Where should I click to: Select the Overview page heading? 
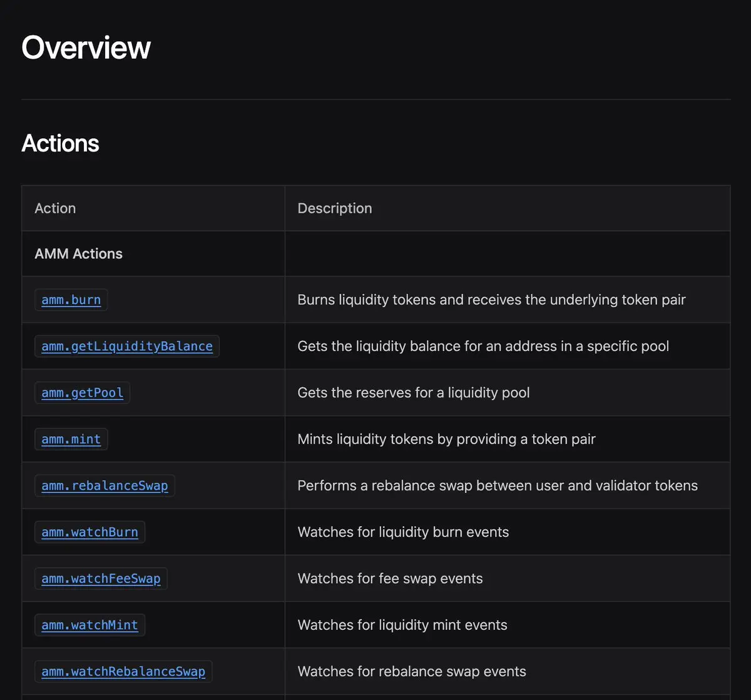(86, 48)
